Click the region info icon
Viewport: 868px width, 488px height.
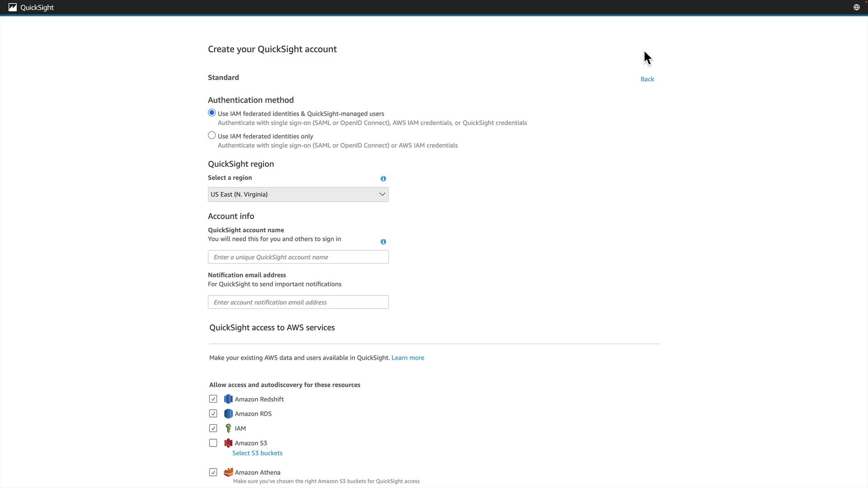pos(383,179)
